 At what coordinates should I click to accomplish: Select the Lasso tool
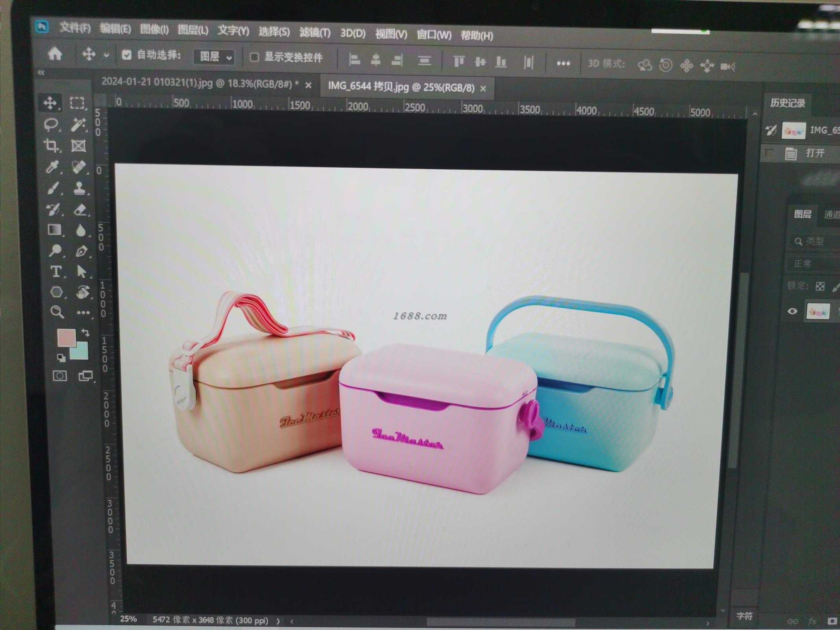51,125
